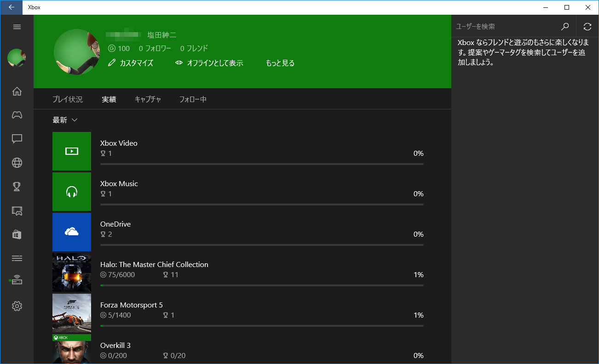Open Achievements trophy icon in sidebar
This screenshot has width=599, height=364.
tap(17, 187)
